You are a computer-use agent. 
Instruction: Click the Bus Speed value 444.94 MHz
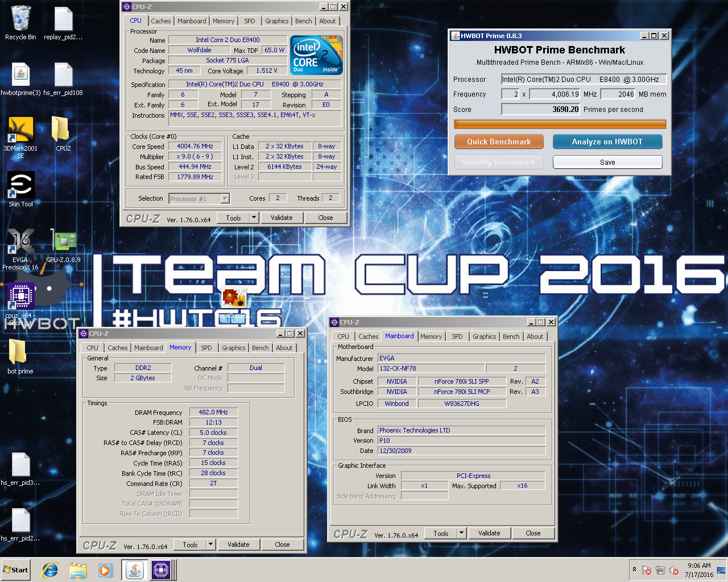tap(195, 167)
